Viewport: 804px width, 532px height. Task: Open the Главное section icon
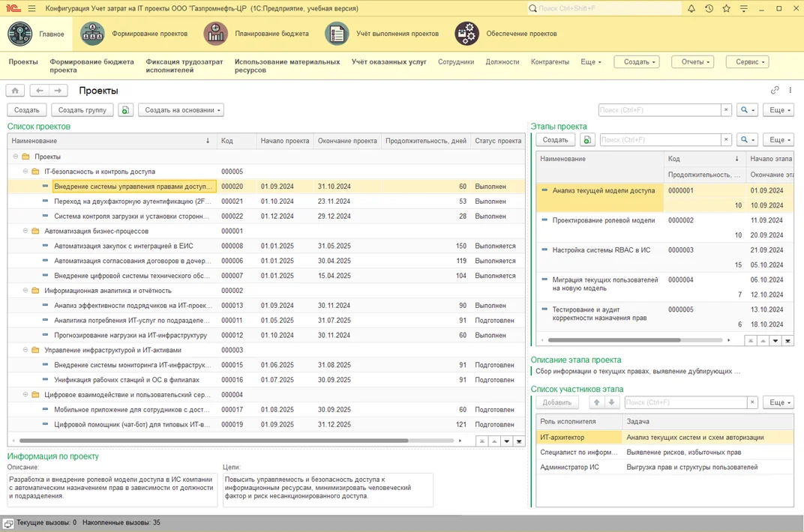(20, 34)
